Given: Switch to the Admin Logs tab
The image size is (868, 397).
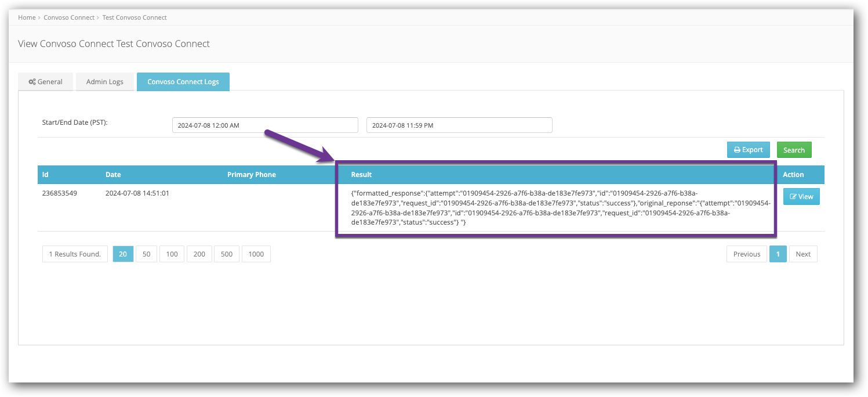Looking at the screenshot, I should pos(104,82).
